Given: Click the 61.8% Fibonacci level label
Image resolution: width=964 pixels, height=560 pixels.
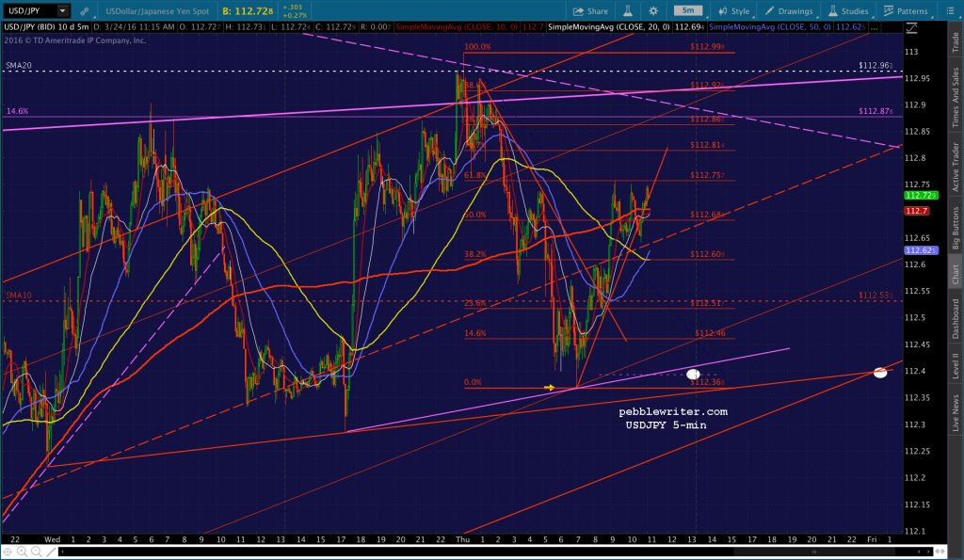Looking at the screenshot, I should [x=475, y=175].
